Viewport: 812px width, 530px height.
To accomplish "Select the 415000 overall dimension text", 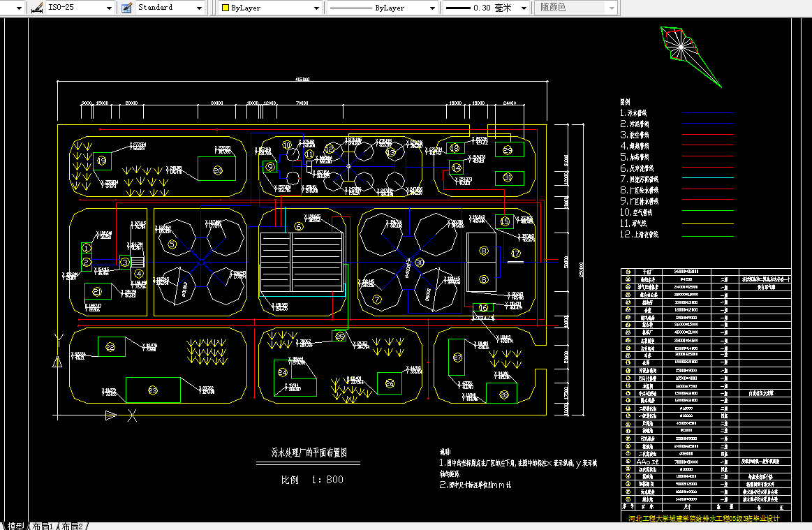I will [302, 80].
